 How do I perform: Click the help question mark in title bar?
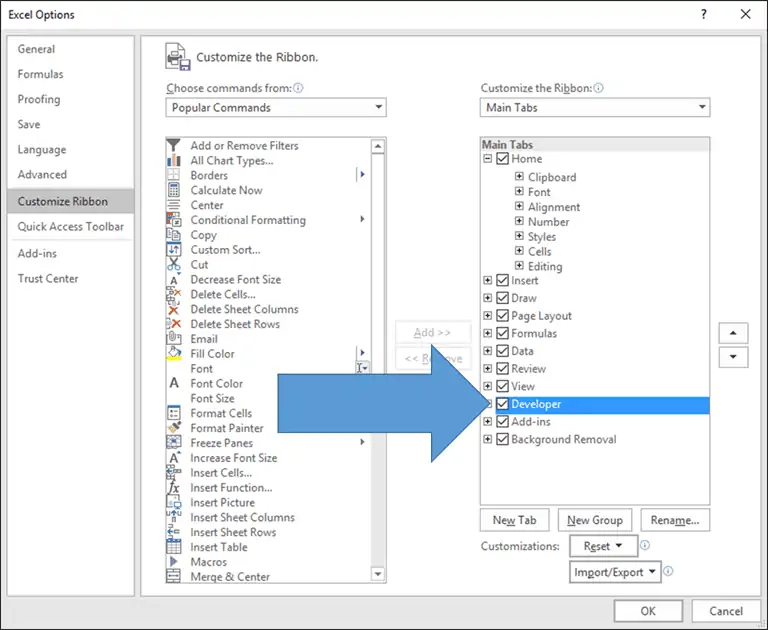coord(703,14)
